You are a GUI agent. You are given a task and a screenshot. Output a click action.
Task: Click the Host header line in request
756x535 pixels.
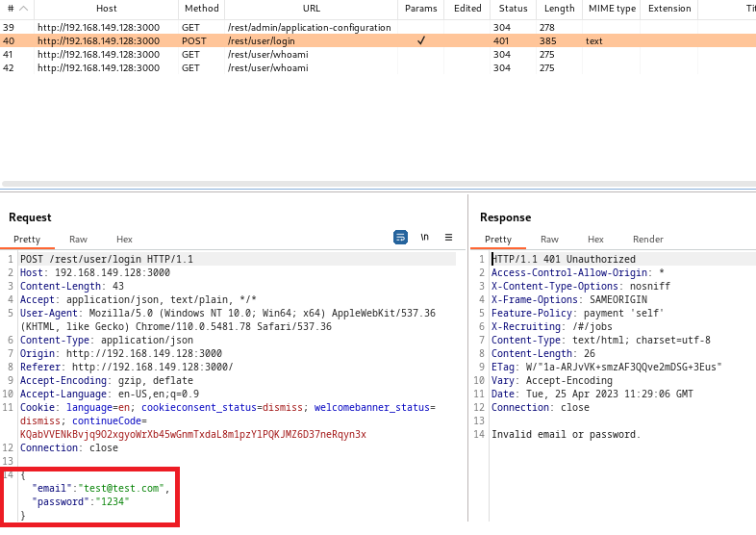tap(95, 272)
